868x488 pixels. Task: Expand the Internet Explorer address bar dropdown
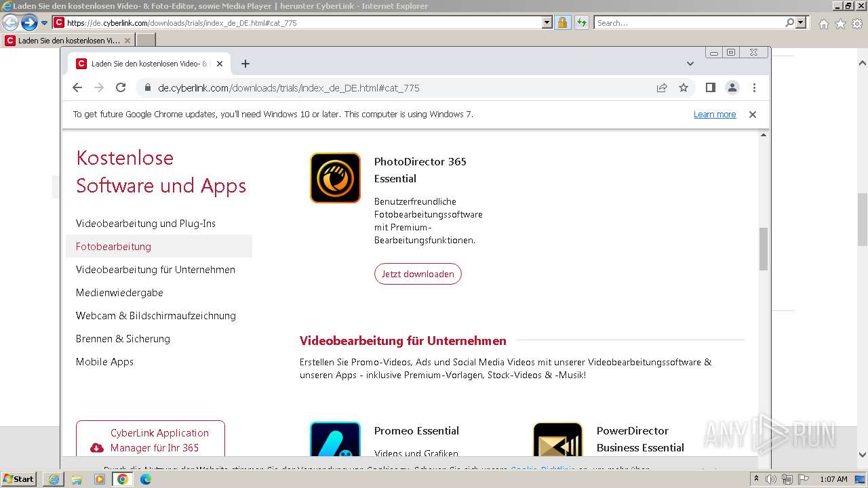coord(547,23)
